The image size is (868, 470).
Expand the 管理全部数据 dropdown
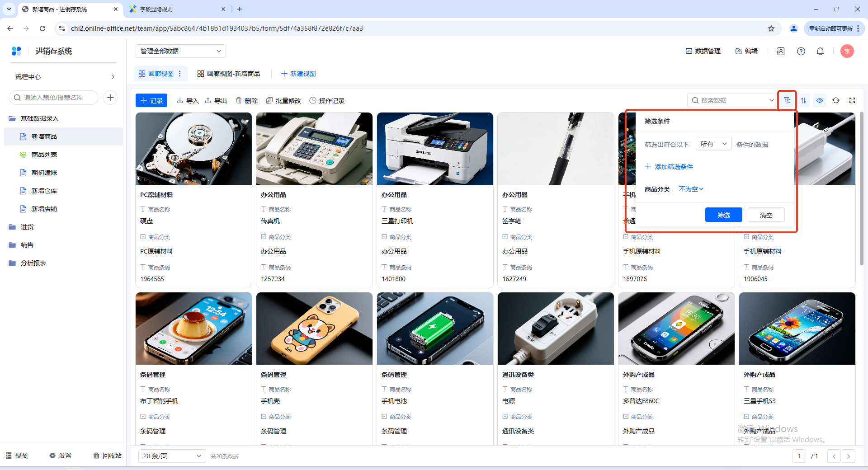(180, 51)
